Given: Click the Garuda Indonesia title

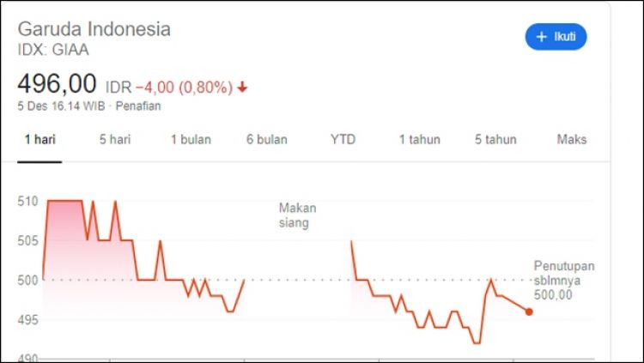Looking at the screenshot, I should coord(94,28).
